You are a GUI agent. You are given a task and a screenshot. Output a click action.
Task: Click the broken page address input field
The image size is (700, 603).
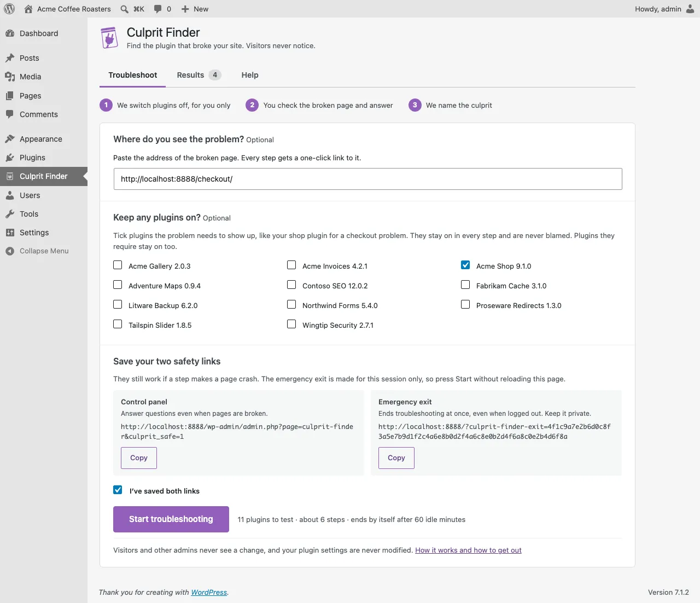(x=368, y=179)
